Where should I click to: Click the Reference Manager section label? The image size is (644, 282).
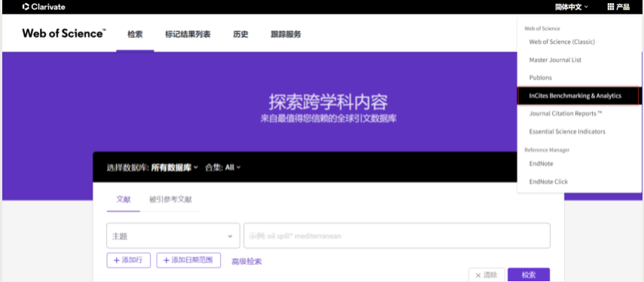547,150
